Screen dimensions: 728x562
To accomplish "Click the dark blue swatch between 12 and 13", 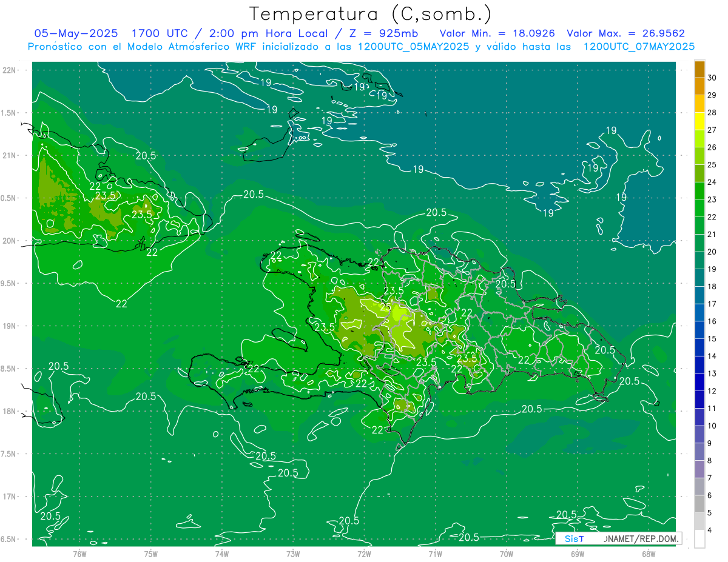I will (x=699, y=383).
